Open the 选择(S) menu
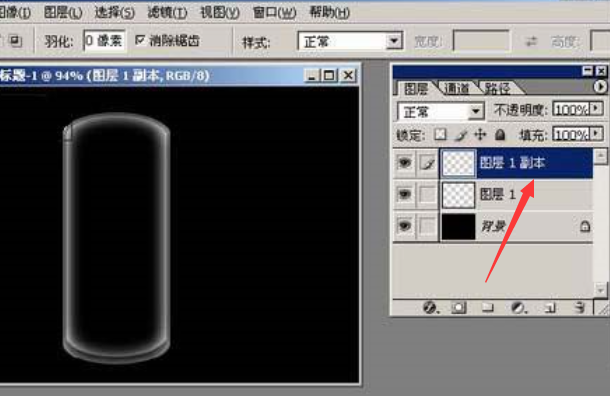This screenshot has width=610, height=396. [x=115, y=12]
